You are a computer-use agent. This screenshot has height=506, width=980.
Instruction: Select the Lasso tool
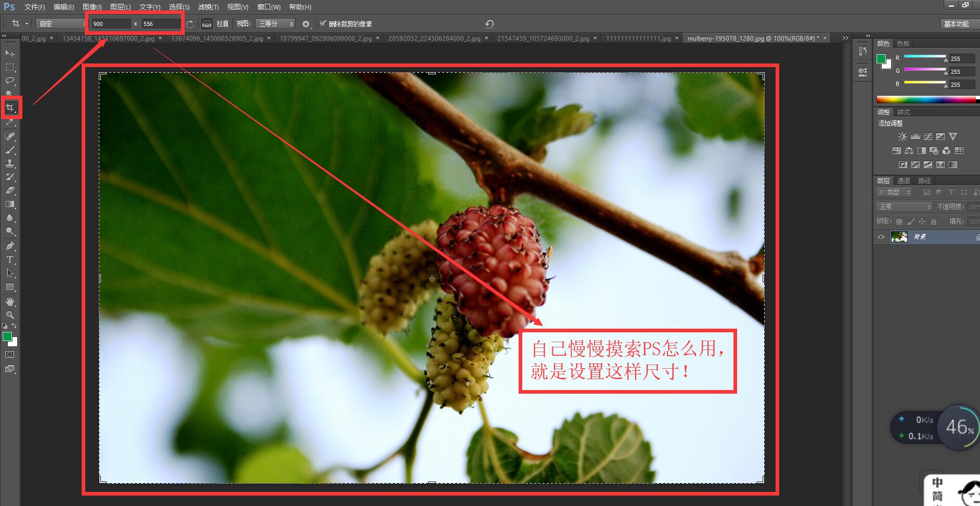point(10,81)
